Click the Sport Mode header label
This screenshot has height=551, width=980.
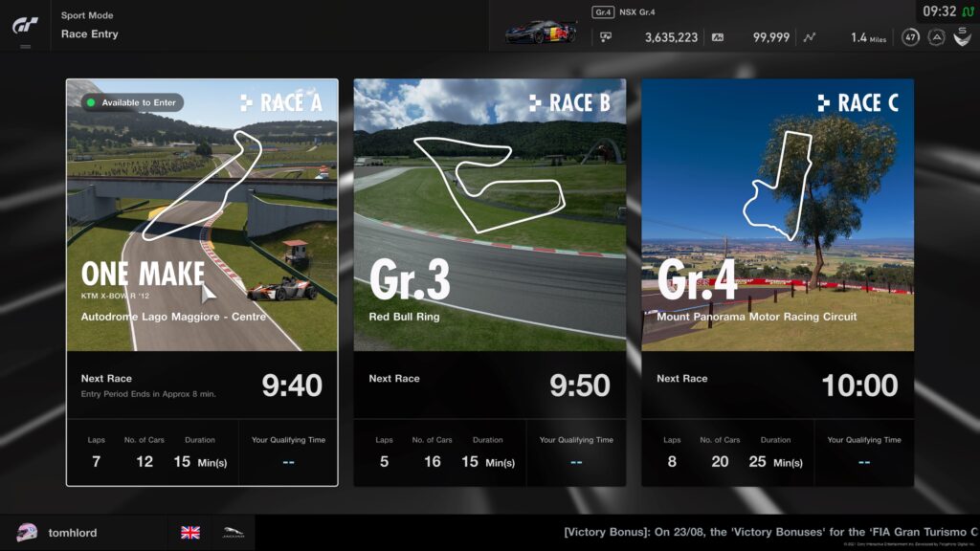tap(87, 15)
